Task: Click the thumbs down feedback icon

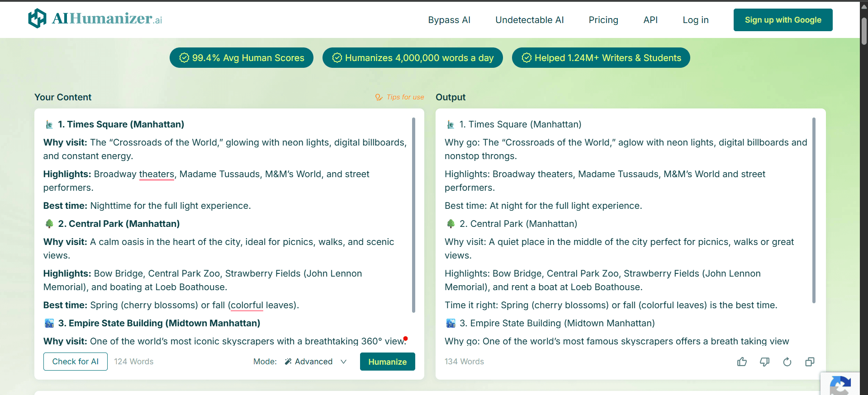Action: point(764,362)
